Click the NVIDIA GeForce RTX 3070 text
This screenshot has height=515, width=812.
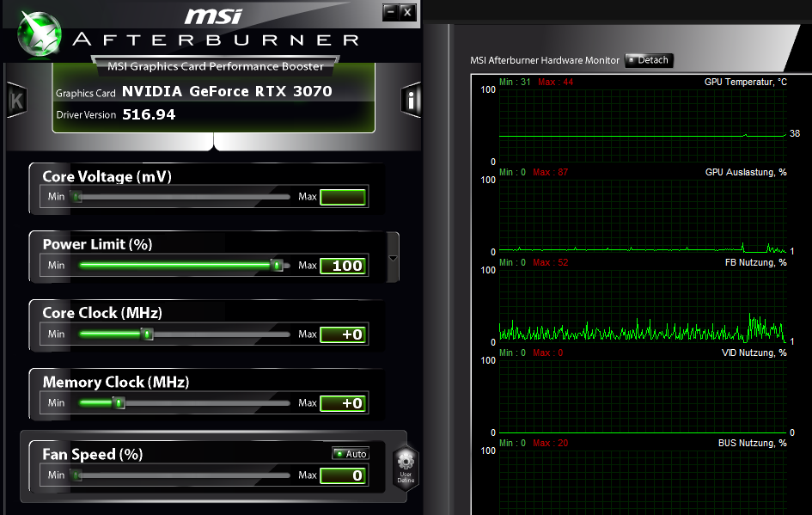point(227,92)
